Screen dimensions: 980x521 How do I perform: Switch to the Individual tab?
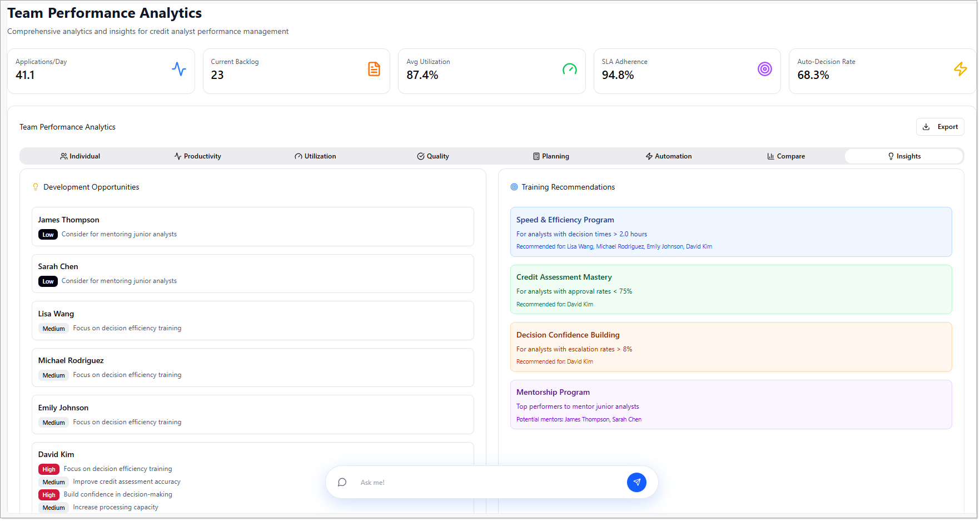(x=80, y=156)
